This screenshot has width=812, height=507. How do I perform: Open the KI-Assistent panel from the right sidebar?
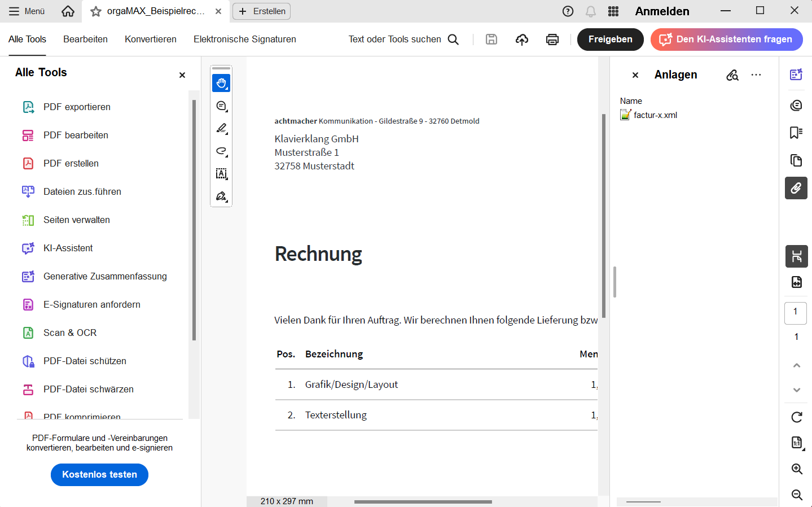point(796,74)
